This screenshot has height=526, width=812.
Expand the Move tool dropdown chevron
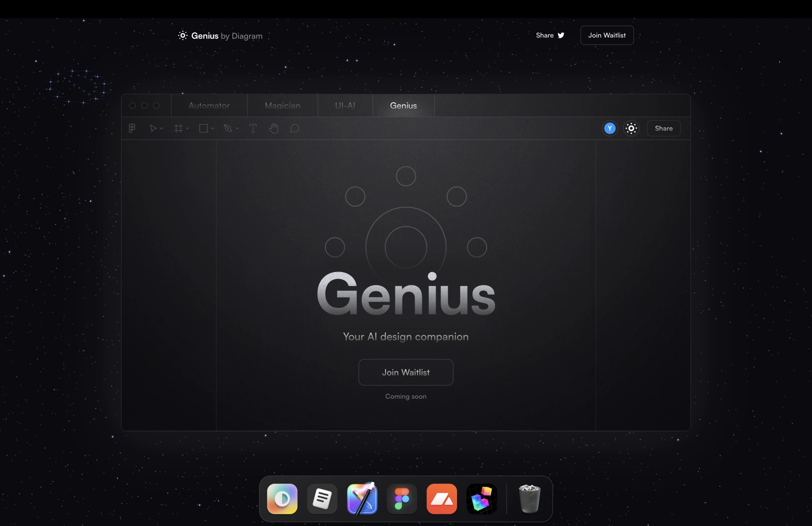[x=162, y=129]
